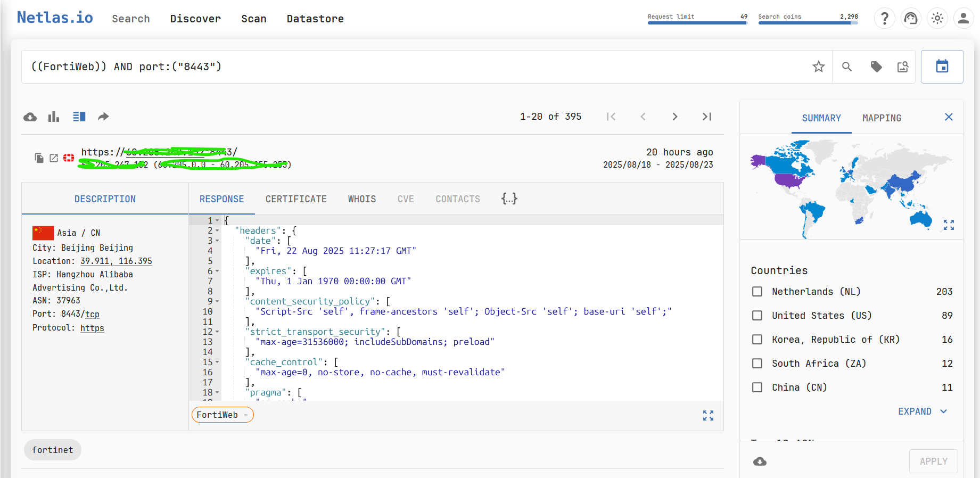
Task: Click the image search icon in query bar
Action: tap(903, 67)
